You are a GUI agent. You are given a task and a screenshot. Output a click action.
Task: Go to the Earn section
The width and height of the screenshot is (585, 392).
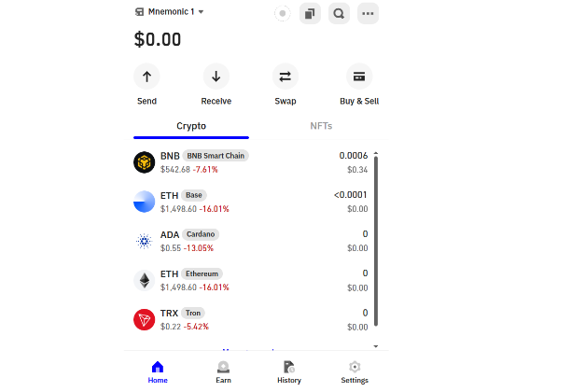[x=223, y=371]
